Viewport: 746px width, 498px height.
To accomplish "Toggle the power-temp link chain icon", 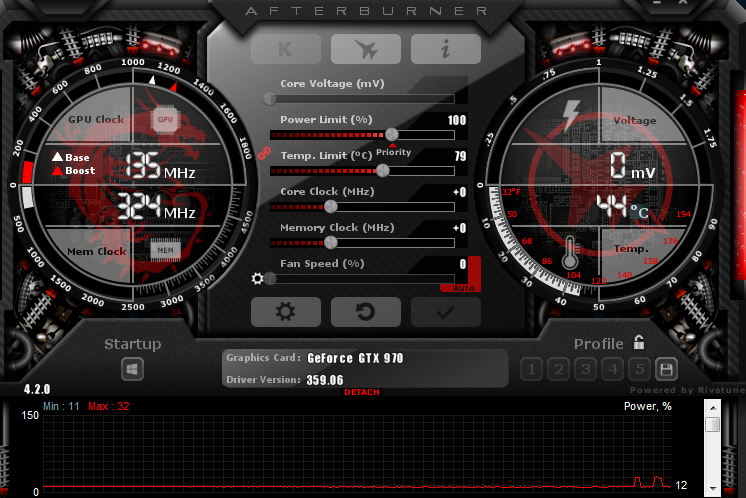I will coord(264,153).
